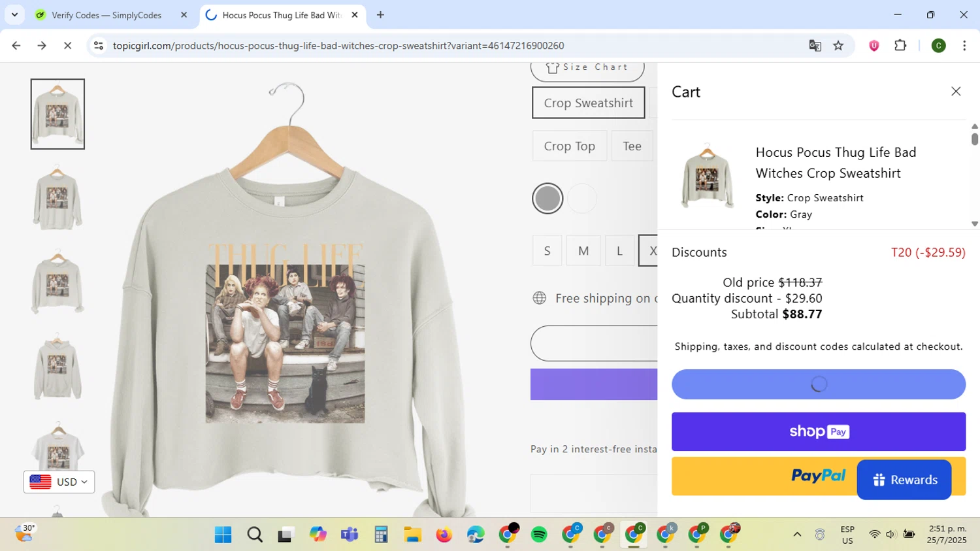The height and width of the screenshot is (551, 980).
Task: Click the loading checkout button
Action: click(819, 384)
